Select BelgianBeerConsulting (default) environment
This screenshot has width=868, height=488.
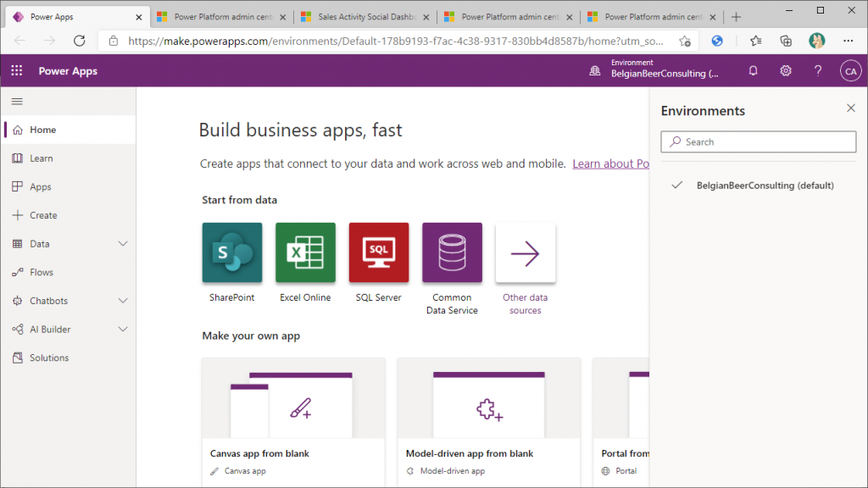pyautogui.click(x=759, y=186)
